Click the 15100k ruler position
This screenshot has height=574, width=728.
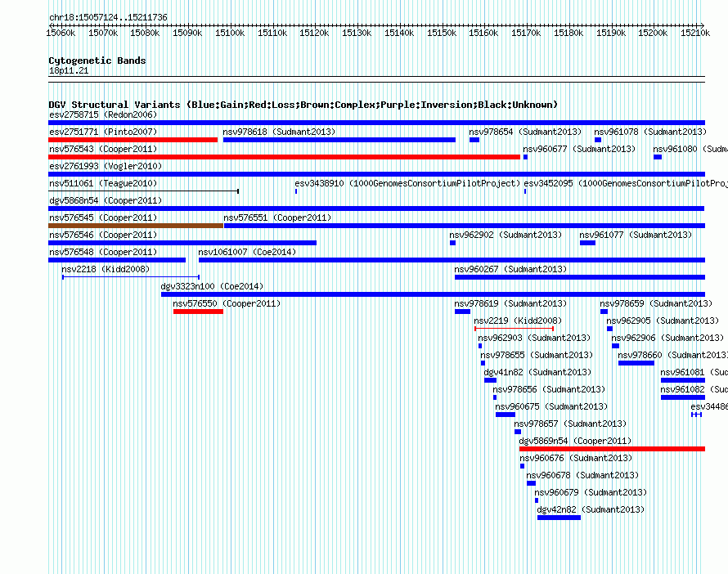(x=230, y=33)
